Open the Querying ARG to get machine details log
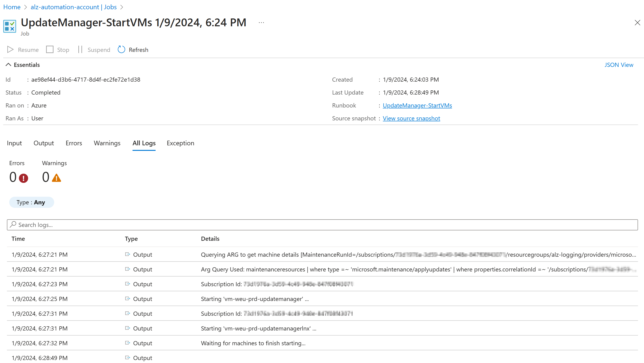Screen dimensions: 644x363 [419, 254]
